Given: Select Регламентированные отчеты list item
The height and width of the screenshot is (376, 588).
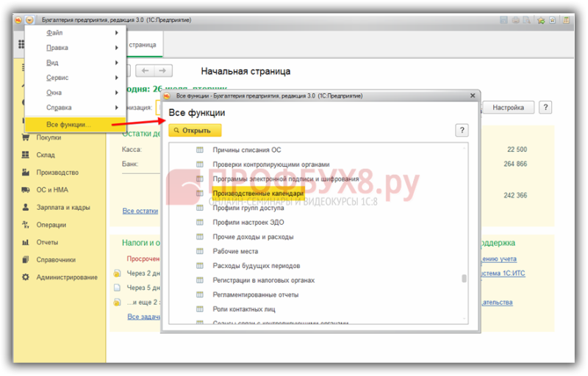Looking at the screenshot, I should coord(256,294).
